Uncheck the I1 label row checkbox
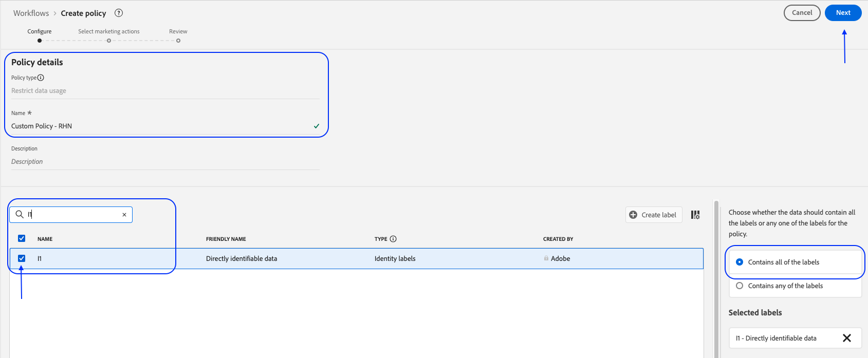This screenshot has height=358, width=868. (x=22, y=258)
